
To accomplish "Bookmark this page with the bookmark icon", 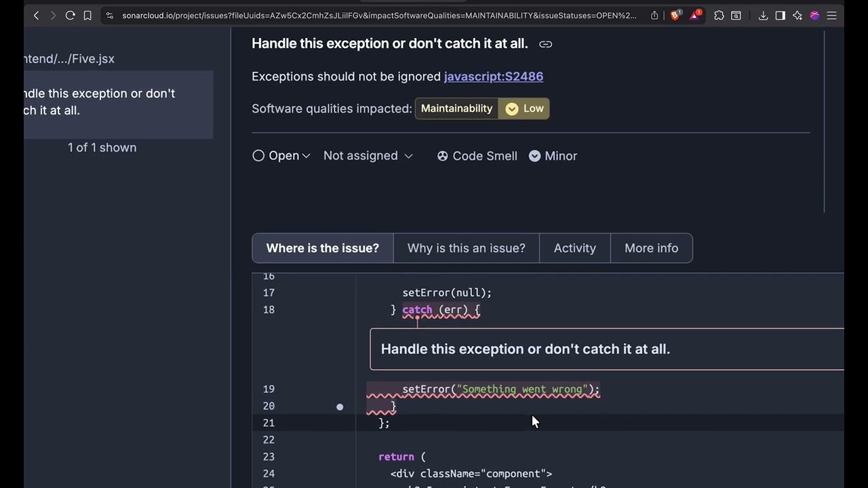I will pyautogui.click(x=87, y=15).
